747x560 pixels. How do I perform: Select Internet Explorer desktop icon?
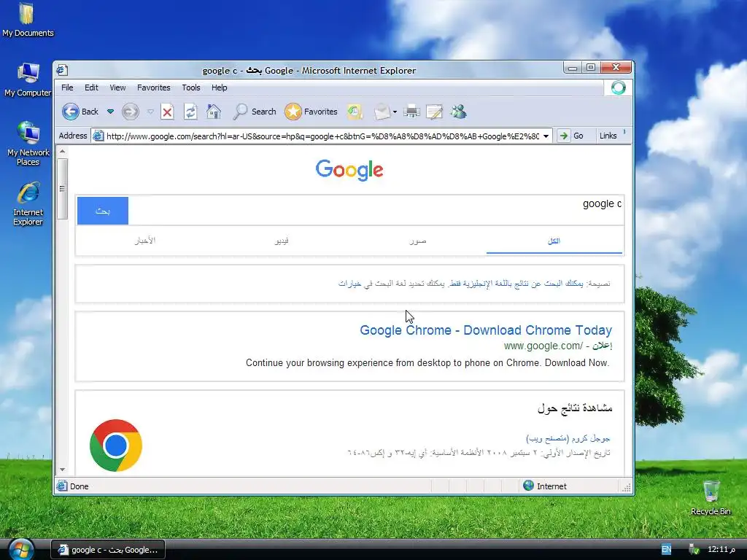(28, 204)
